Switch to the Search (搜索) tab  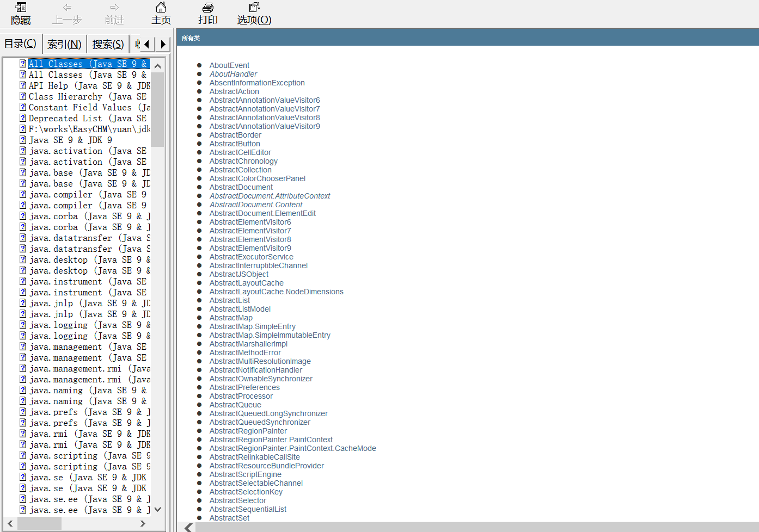pos(108,44)
